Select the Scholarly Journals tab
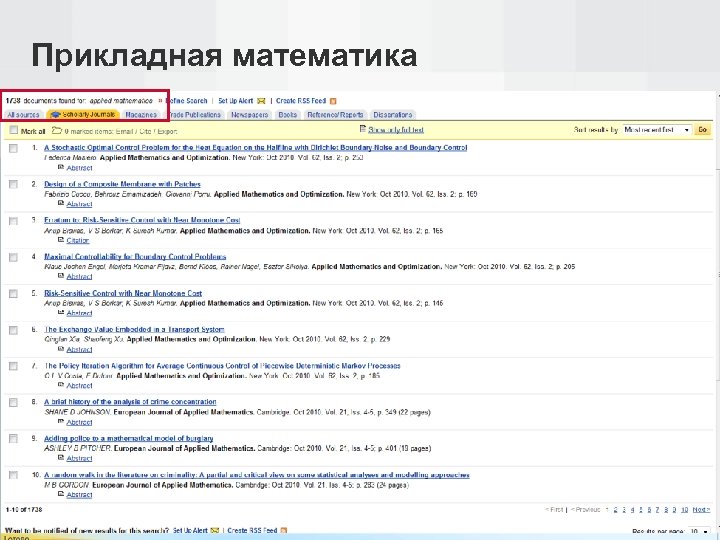720x540 pixels. coord(84,115)
